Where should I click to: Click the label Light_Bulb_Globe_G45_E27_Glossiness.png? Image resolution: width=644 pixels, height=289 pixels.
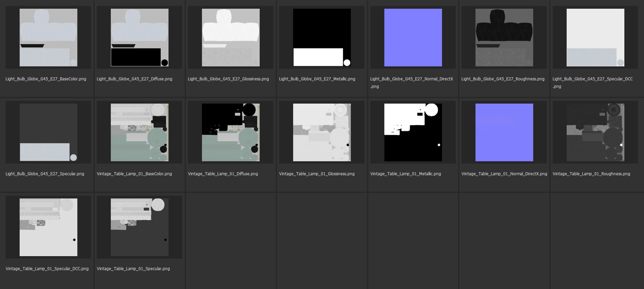(x=228, y=79)
